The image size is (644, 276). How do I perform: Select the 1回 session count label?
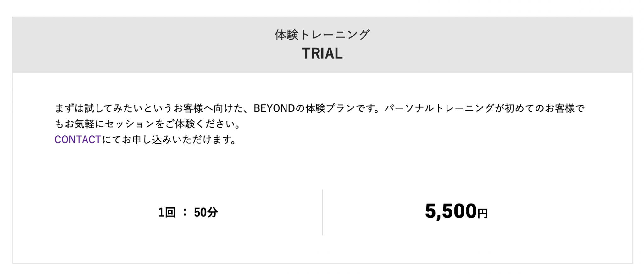167,213
